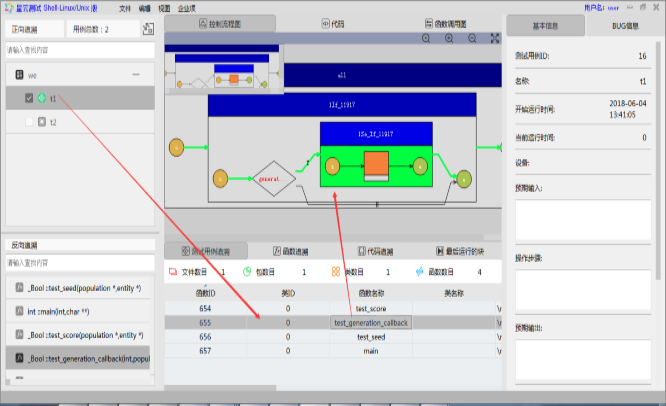Open the 视图 menu
This screenshot has width=666, height=406.
(164, 8)
